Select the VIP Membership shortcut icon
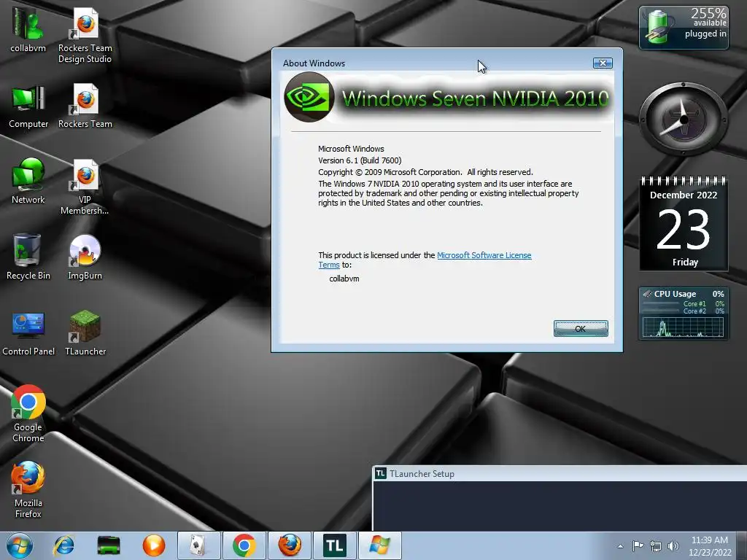Screen dimensions: 747x560 85,187
